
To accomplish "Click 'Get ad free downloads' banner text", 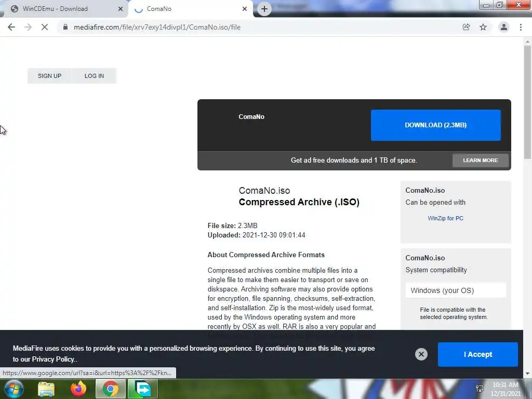I will pyautogui.click(x=354, y=160).
